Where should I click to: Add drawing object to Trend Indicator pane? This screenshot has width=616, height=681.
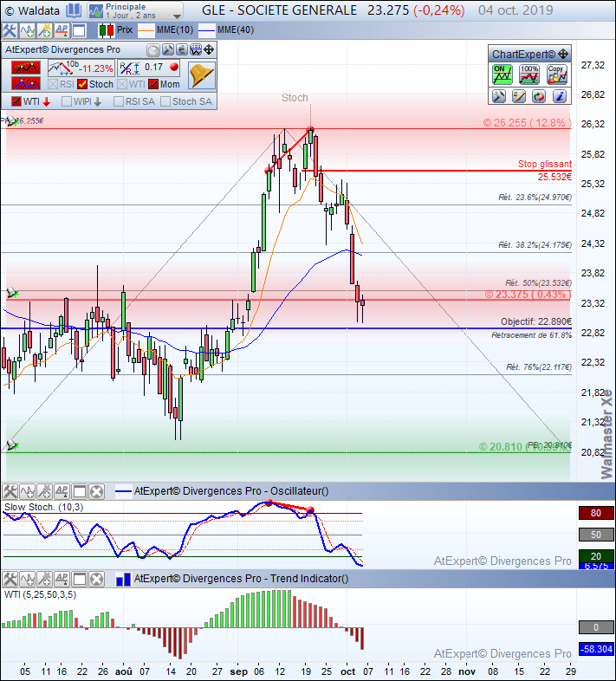44,579
